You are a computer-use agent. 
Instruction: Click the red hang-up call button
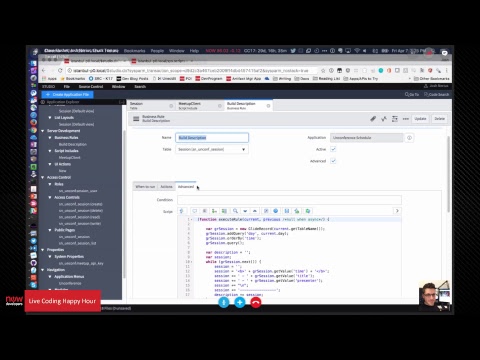(256, 302)
